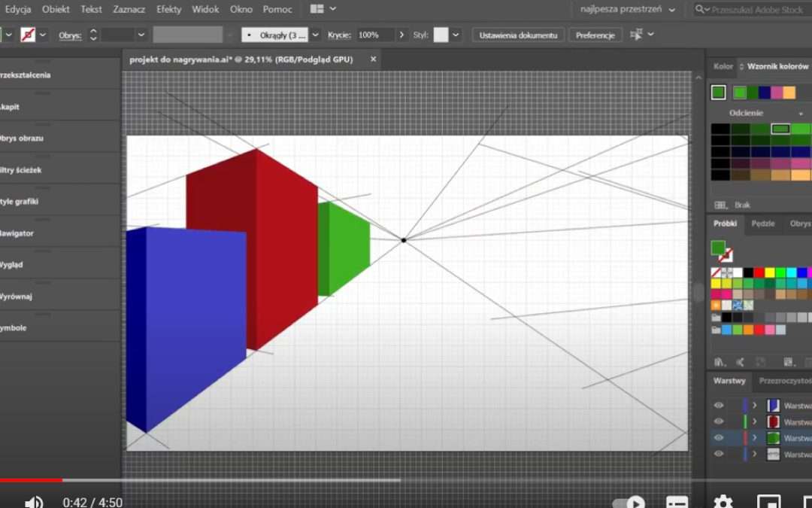The width and height of the screenshot is (812, 508).
Task: Click the New Color Group icon
Action: pos(788,362)
